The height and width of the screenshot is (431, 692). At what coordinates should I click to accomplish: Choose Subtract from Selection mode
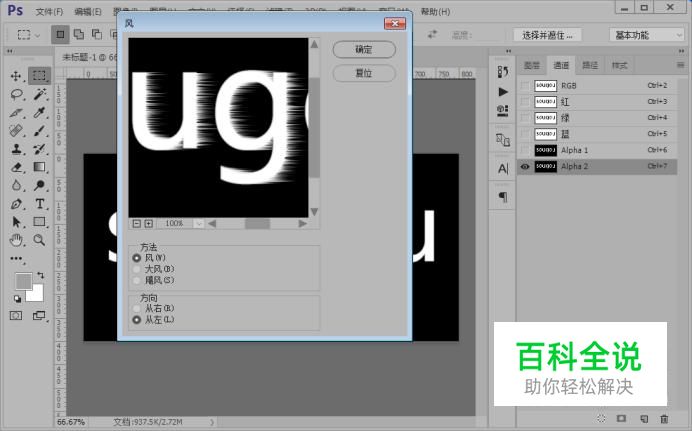pyautogui.click(x=97, y=34)
